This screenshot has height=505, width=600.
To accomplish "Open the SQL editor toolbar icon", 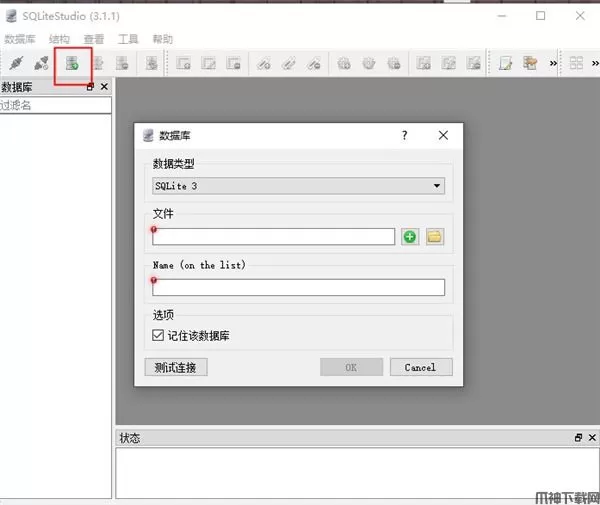I will [505, 63].
